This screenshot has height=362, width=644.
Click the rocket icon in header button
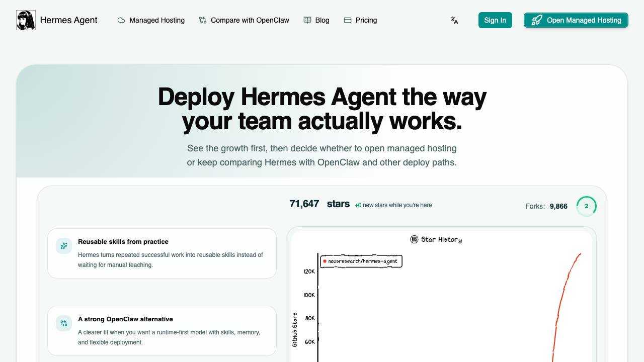pyautogui.click(x=537, y=20)
